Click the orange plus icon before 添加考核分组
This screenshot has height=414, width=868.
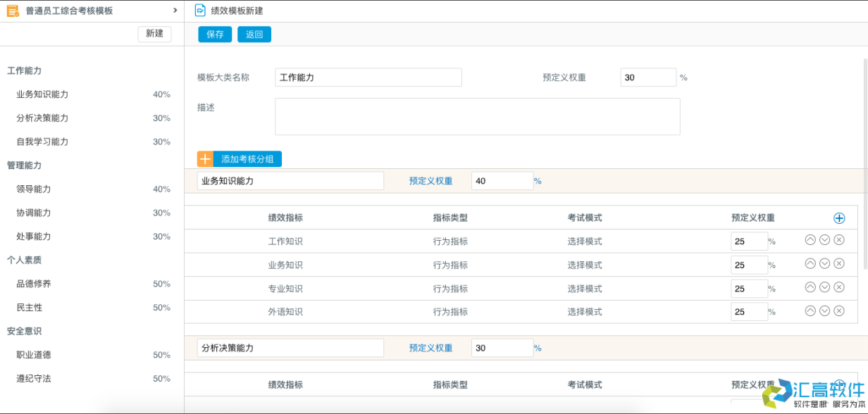click(204, 158)
